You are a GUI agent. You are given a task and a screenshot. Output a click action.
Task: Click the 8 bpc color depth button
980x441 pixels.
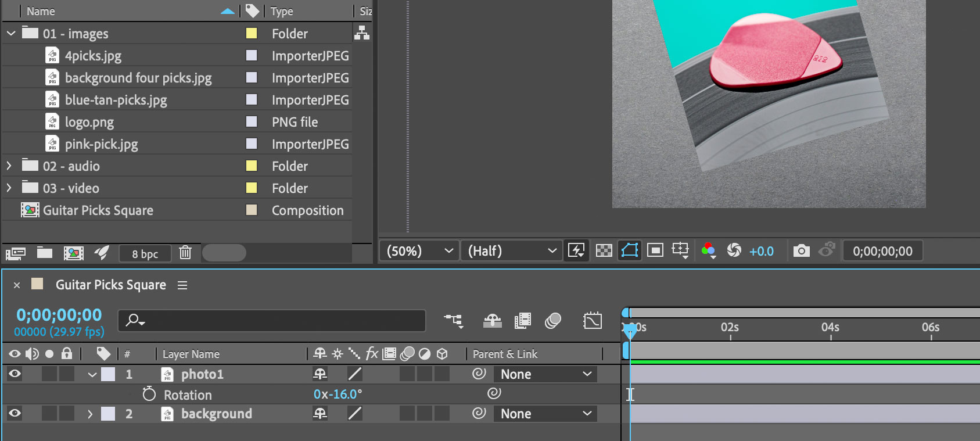pos(145,253)
